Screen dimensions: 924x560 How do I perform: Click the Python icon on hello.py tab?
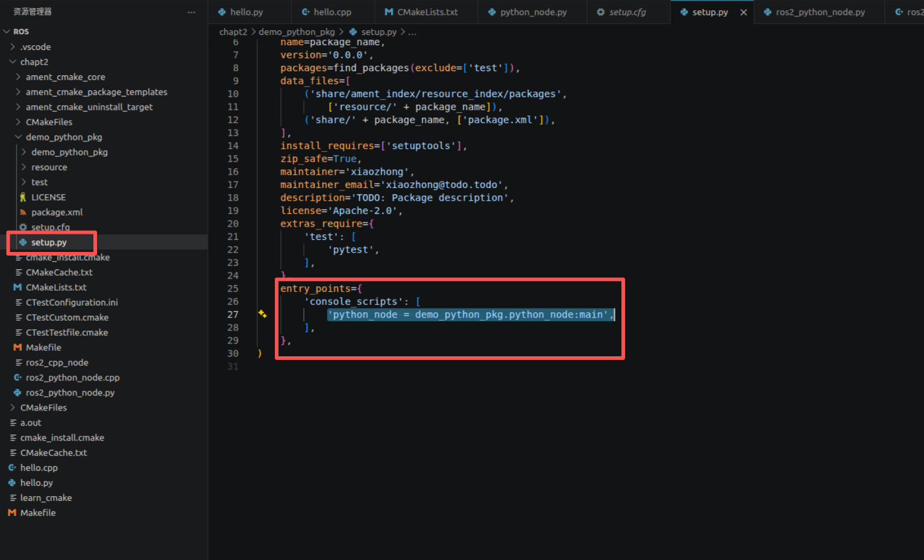tap(222, 12)
